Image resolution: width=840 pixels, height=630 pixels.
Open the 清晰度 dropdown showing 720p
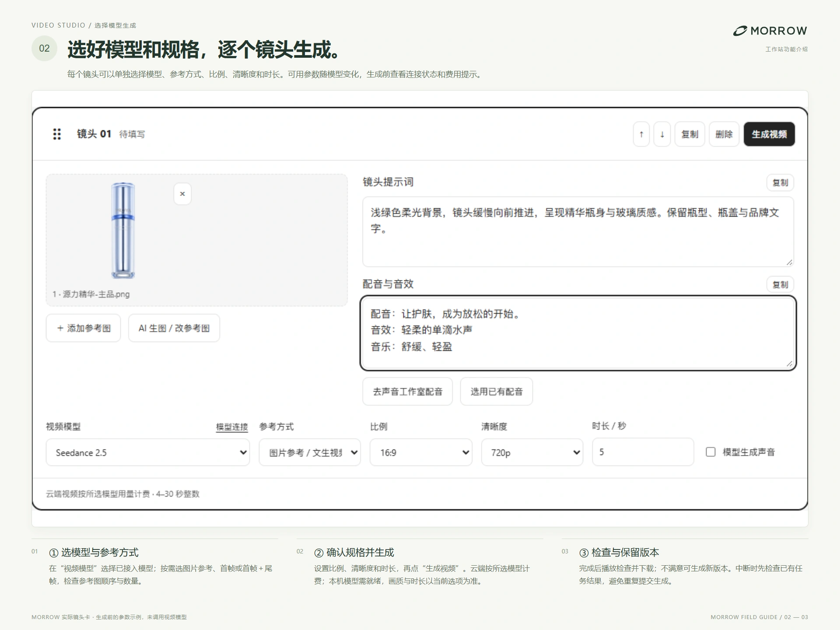(532, 452)
